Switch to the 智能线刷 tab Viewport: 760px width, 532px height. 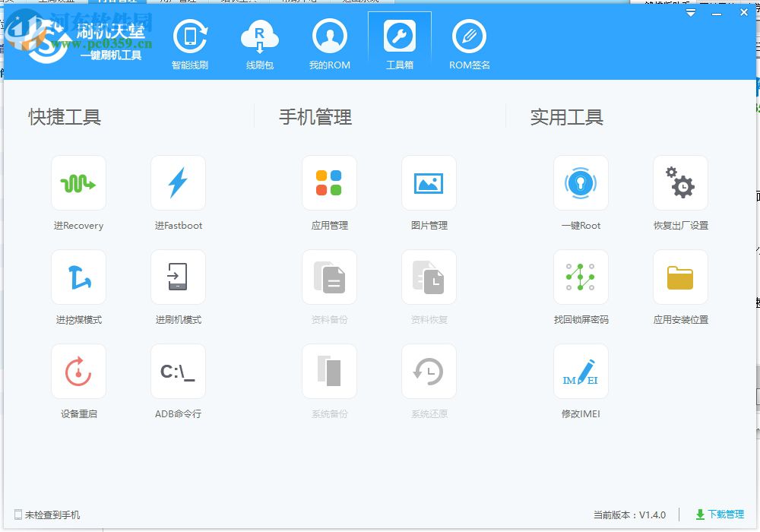click(x=190, y=42)
